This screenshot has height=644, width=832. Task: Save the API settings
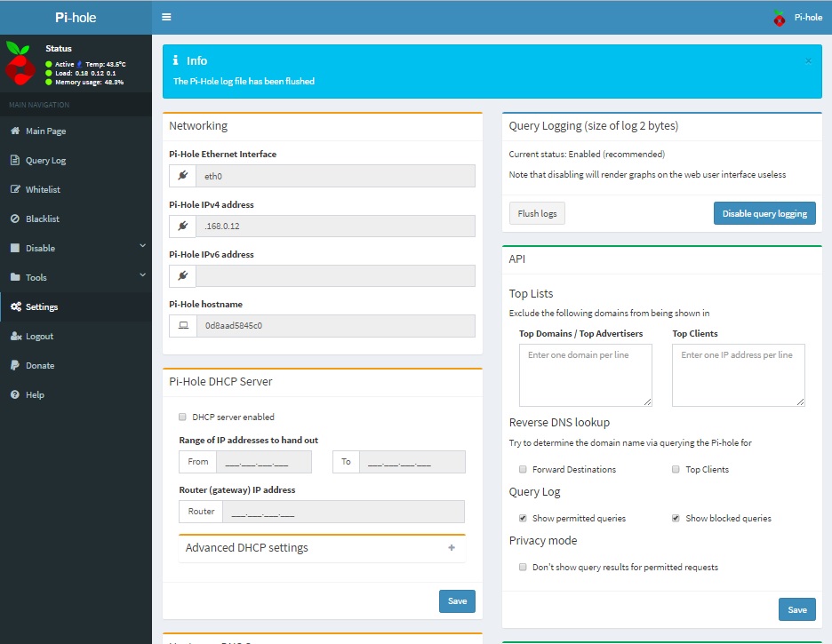point(797,609)
